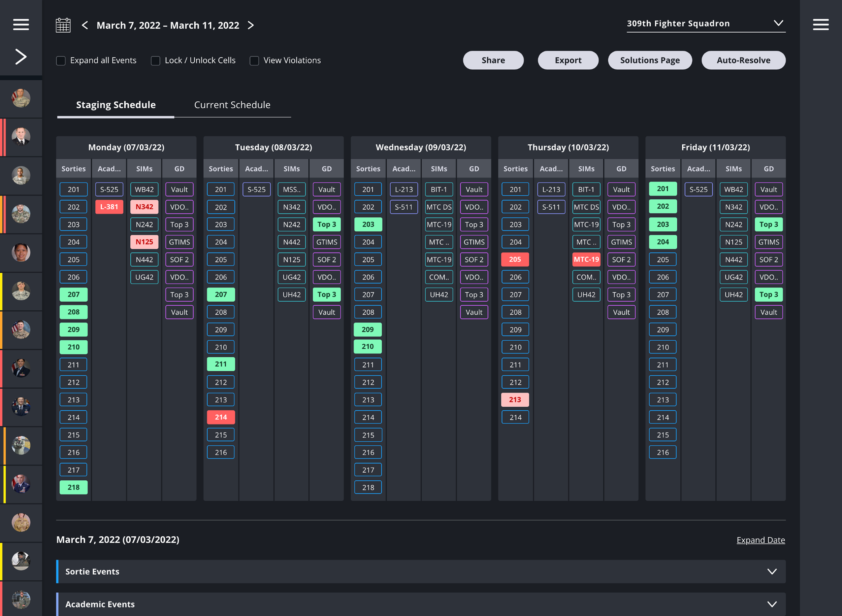Enable Expand all Events checkbox
The height and width of the screenshot is (616, 842).
[61, 61]
